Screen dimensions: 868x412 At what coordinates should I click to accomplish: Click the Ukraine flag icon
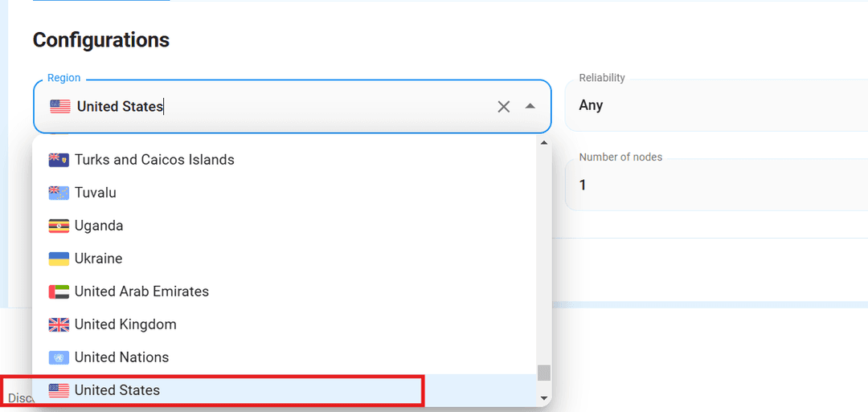pyautogui.click(x=59, y=259)
